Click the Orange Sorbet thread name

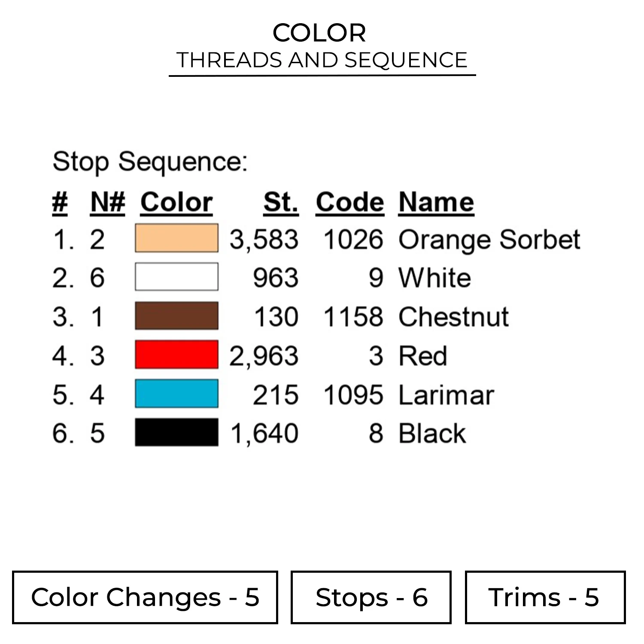point(489,240)
